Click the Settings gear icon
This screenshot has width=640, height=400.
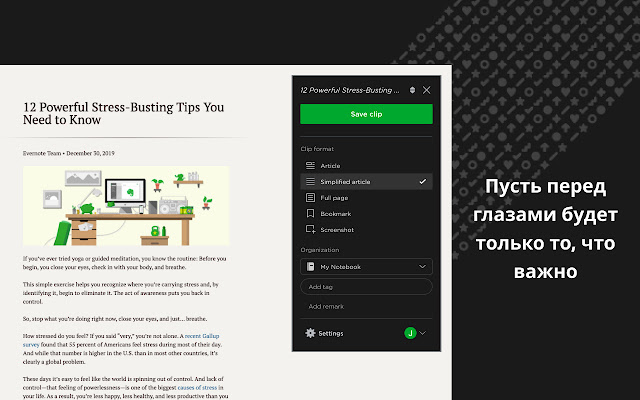pos(310,333)
